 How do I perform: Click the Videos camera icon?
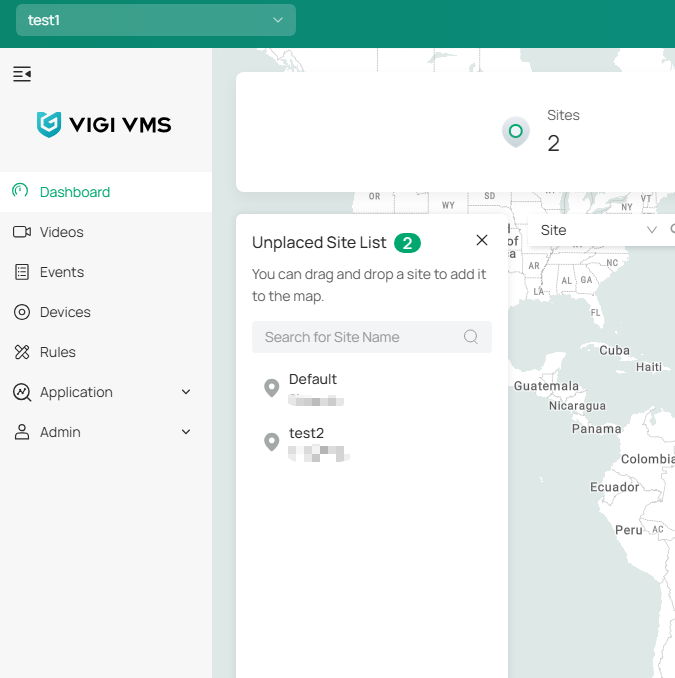22,232
